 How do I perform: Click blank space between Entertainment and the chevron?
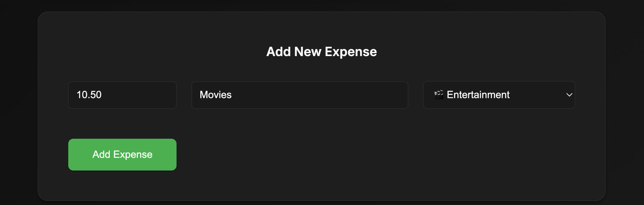537,95
